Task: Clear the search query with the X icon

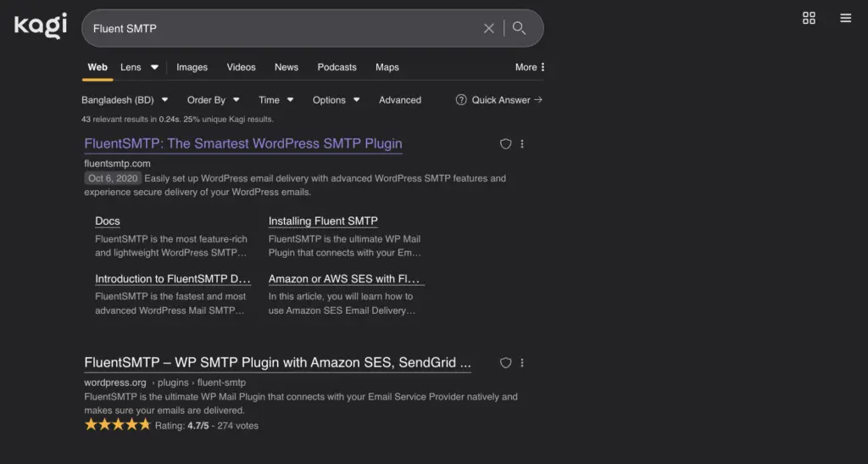Action: [489, 28]
